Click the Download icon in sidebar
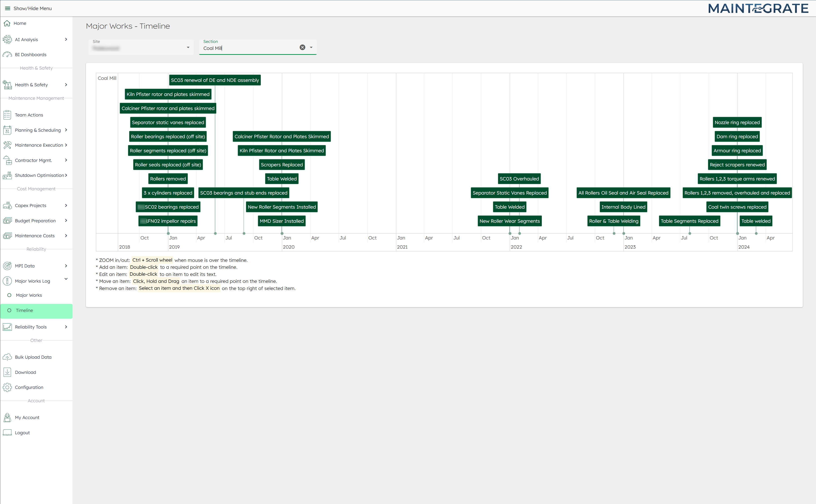 [7, 372]
